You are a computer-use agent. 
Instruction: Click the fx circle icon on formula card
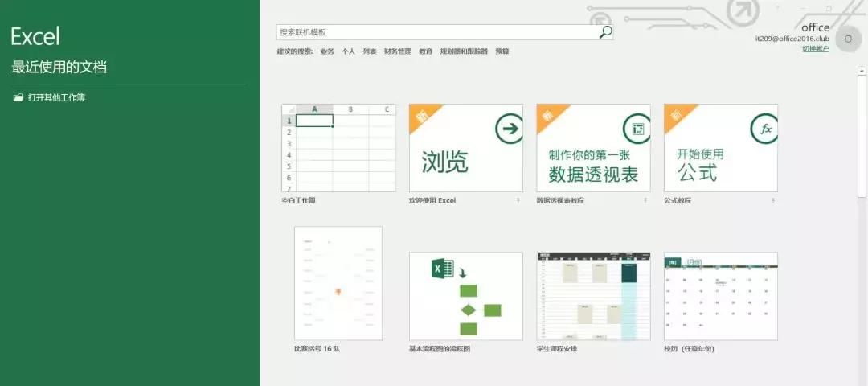(764, 129)
